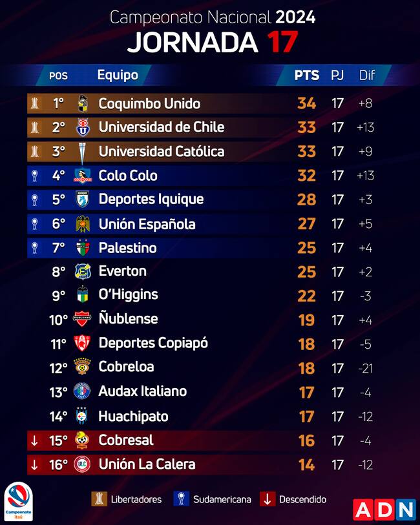
Task: Click the Equipo column header
Action: point(118,75)
